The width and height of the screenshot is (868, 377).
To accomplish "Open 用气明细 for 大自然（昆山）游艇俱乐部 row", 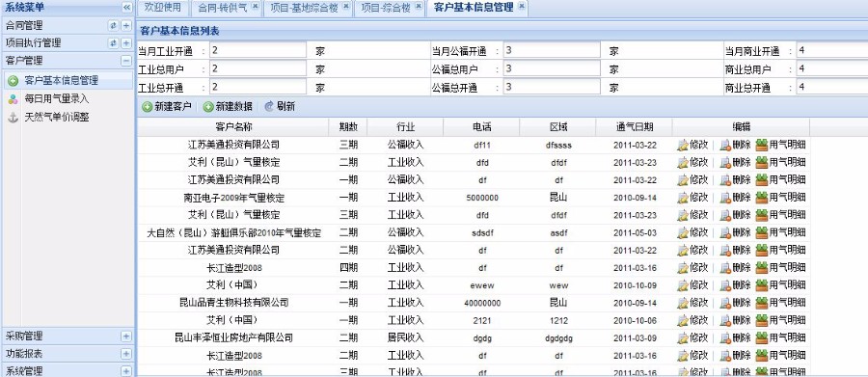I will (781, 232).
